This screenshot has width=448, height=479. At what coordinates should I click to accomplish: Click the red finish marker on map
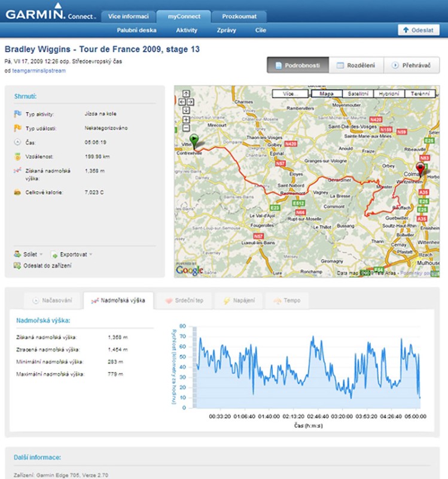click(x=420, y=169)
